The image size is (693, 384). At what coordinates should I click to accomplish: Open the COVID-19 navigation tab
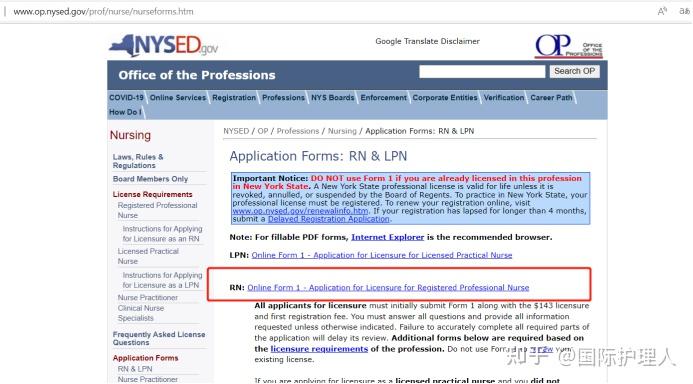126,98
